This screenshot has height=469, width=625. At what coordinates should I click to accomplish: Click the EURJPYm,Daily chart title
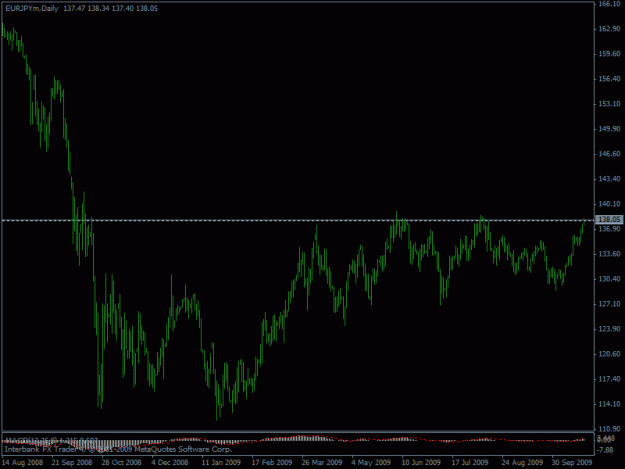(x=32, y=8)
